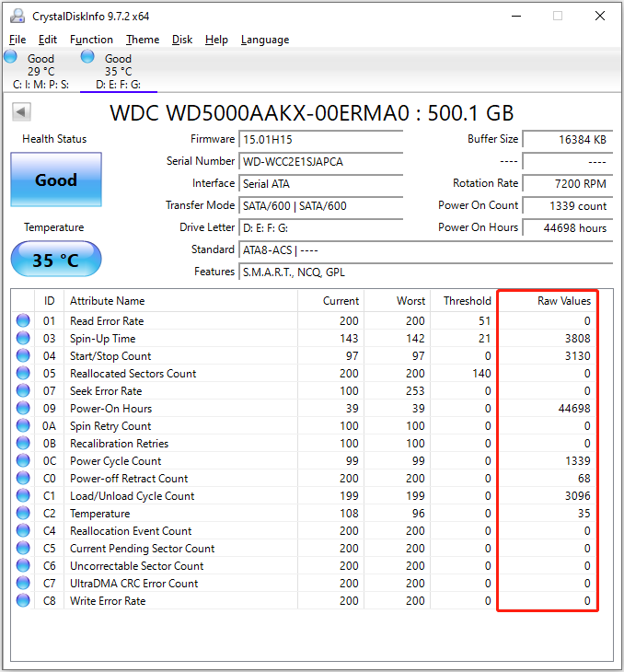Click threshold value 140 for Reallocated Sectors
624x672 pixels.
tap(481, 374)
